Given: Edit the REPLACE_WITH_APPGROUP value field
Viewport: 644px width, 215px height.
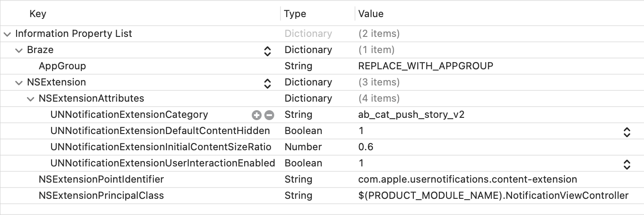Looking at the screenshot, I should 425,66.
